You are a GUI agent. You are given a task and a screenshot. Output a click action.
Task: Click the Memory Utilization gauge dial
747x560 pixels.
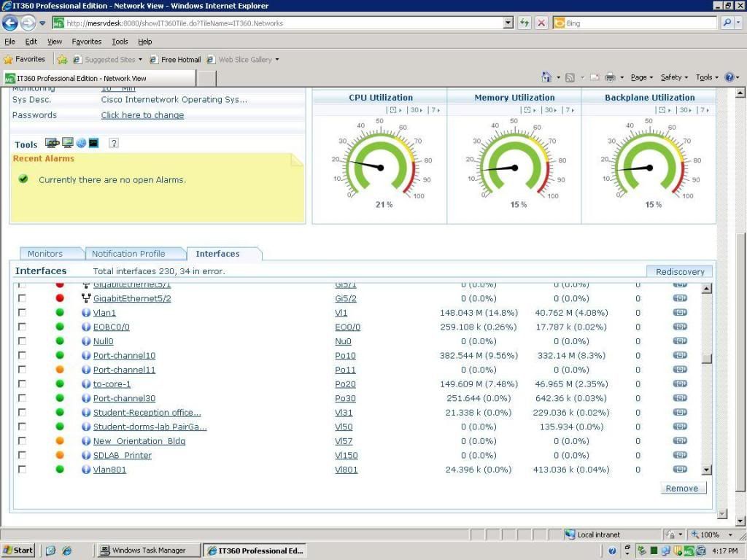click(x=514, y=163)
